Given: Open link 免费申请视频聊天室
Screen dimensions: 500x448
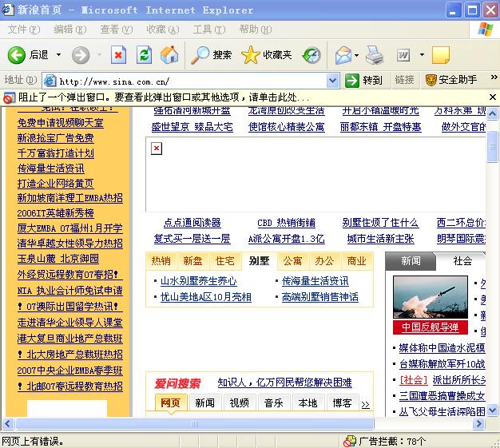Looking at the screenshot, I should tap(60, 123).
